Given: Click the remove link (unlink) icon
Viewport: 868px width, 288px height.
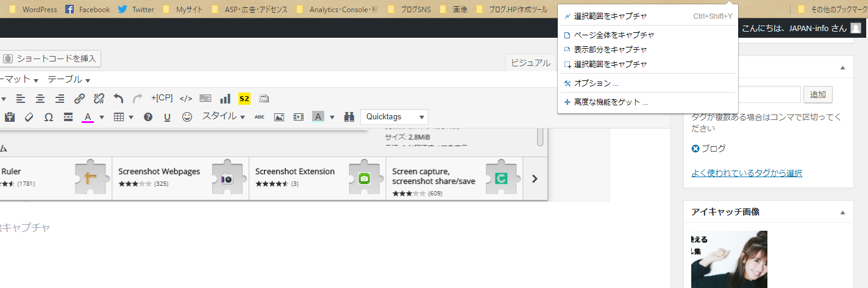Looking at the screenshot, I should pos(99,99).
